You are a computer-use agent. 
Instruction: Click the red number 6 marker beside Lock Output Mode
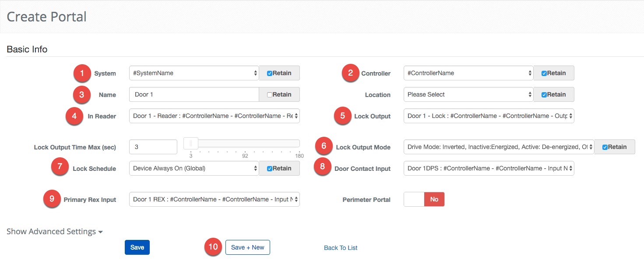324,147
